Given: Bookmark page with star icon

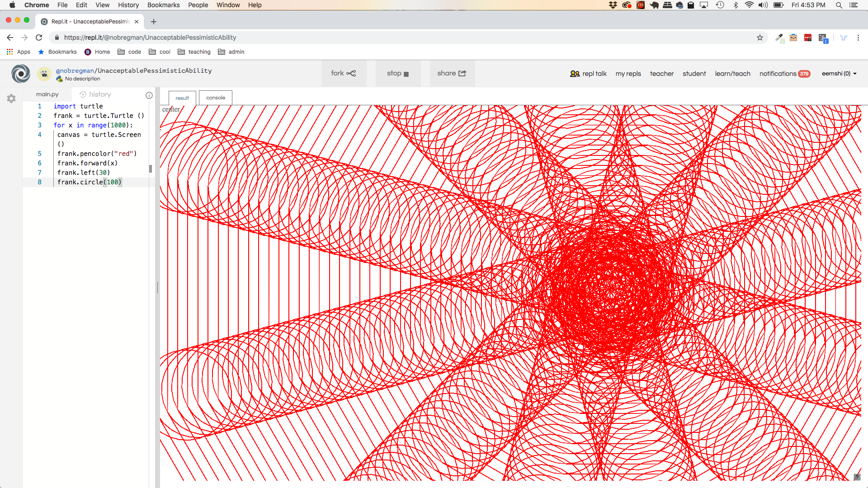Looking at the screenshot, I should coord(760,38).
